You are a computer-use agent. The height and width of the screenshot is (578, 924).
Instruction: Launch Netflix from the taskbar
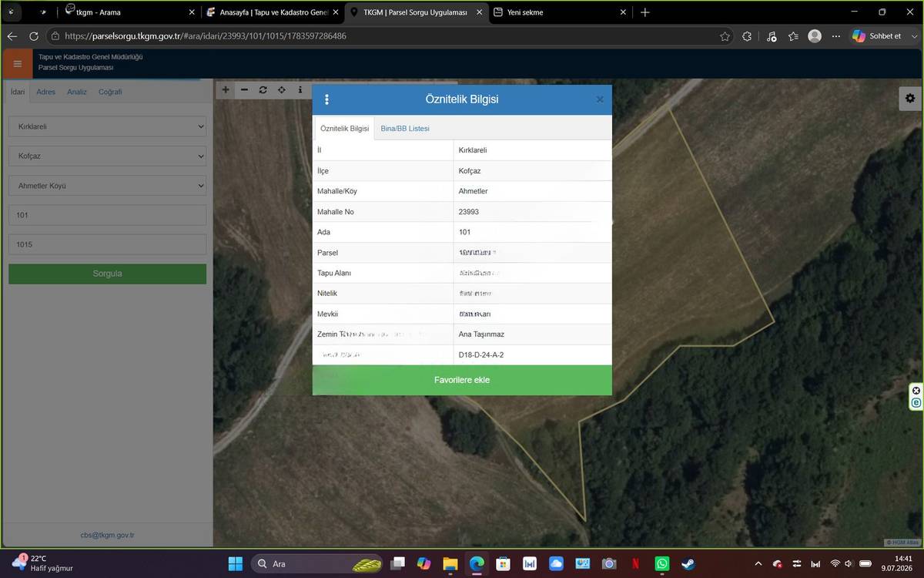pyautogui.click(x=635, y=564)
